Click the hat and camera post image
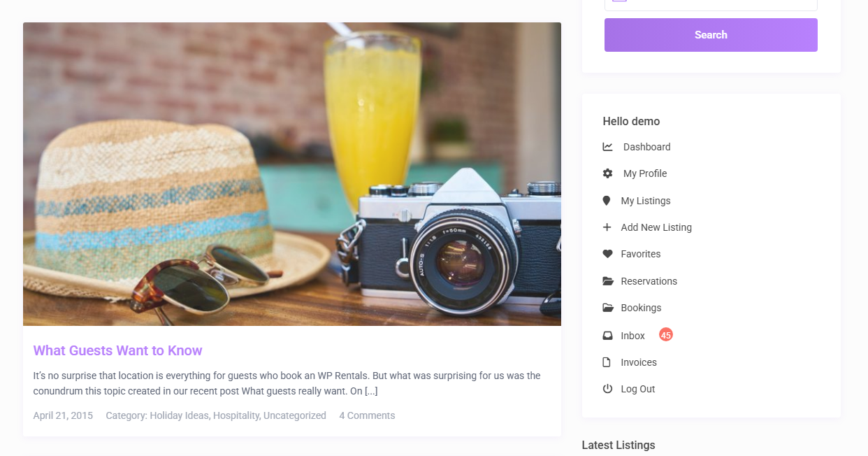 click(x=292, y=174)
